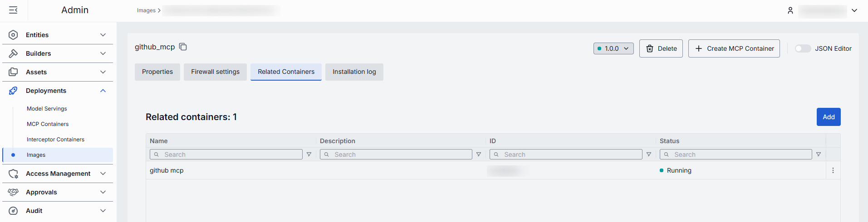Image resolution: width=868 pixels, height=222 pixels.
Task: Click the ID column filter icon
Action: 649,154
